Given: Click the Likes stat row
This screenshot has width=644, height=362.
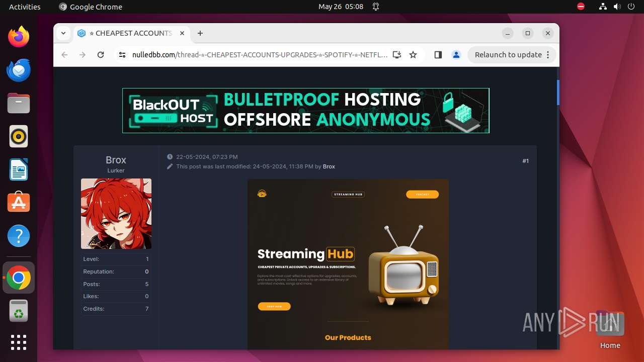Looking at the screenshot, I should tap(116, 296).
